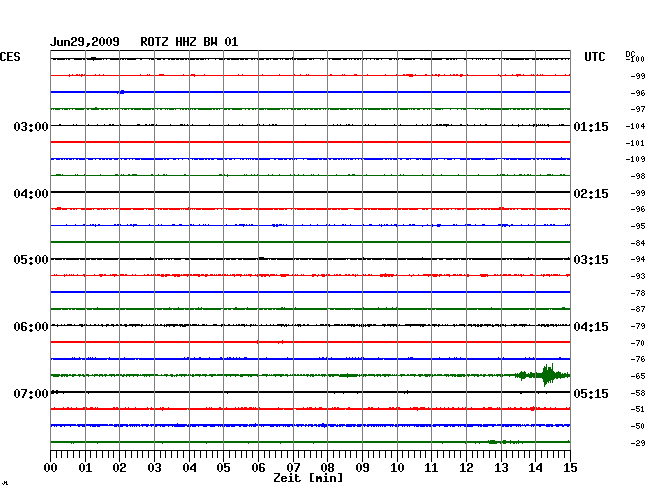Click DC offset value -104
This screenshot has width=650, height=494.
[x=635, y=126]
